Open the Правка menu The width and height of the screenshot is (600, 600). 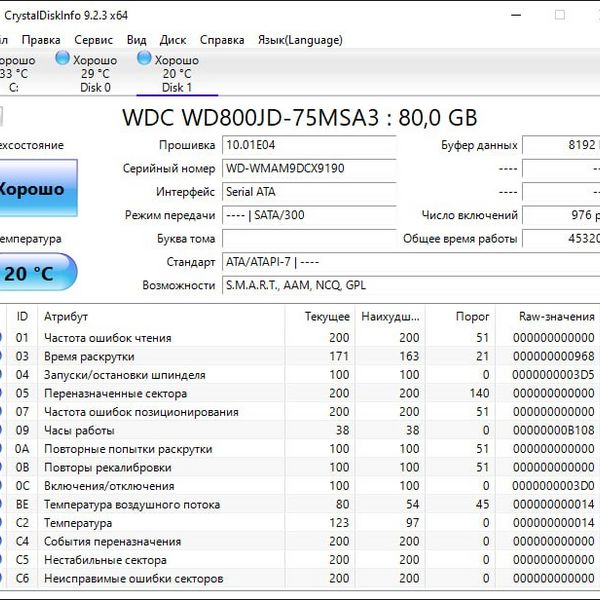point(41,40)
